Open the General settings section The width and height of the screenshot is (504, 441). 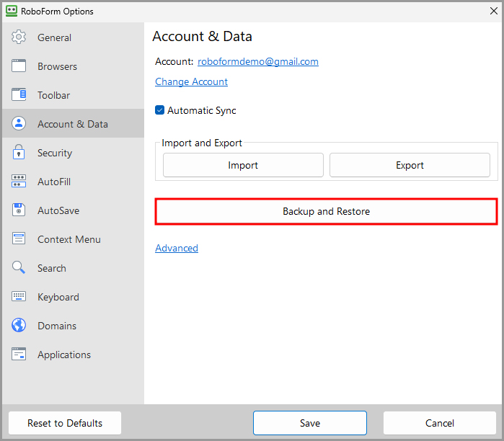click(x=73, y=37)
